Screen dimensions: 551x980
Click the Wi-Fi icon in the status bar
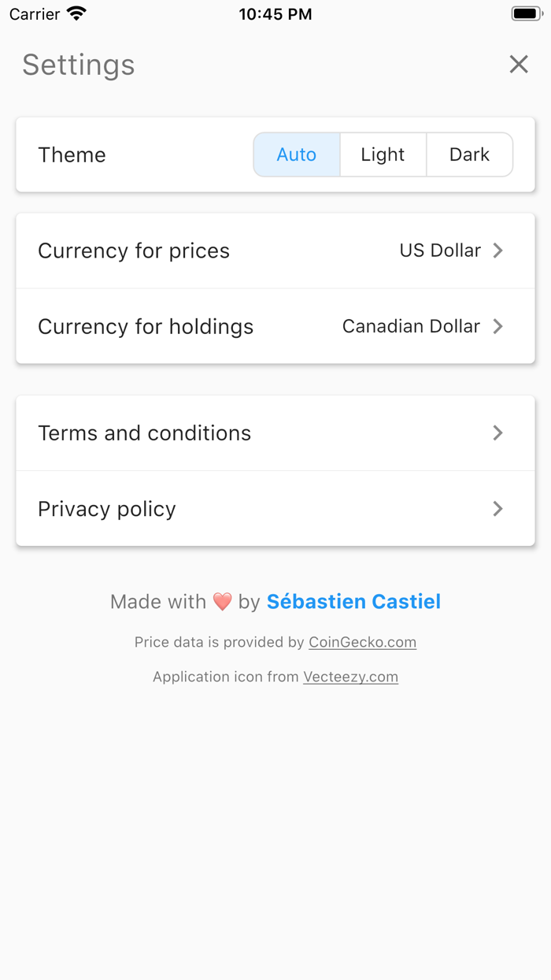(76, 13)
